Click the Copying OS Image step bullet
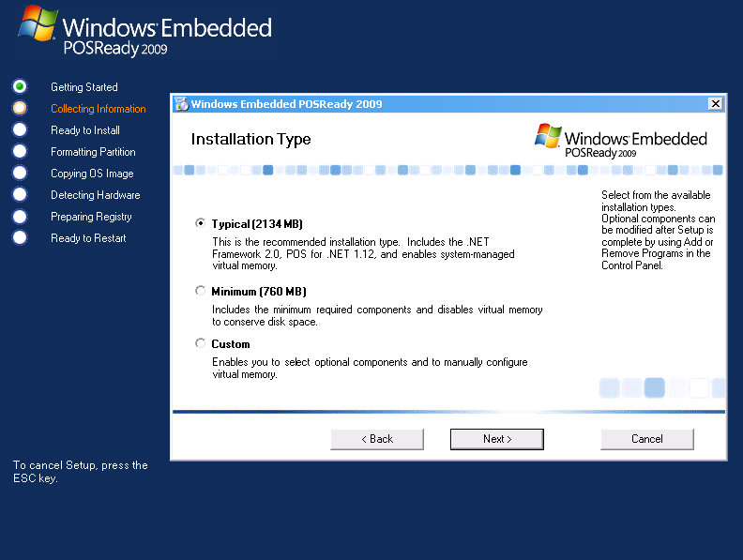 20,173
